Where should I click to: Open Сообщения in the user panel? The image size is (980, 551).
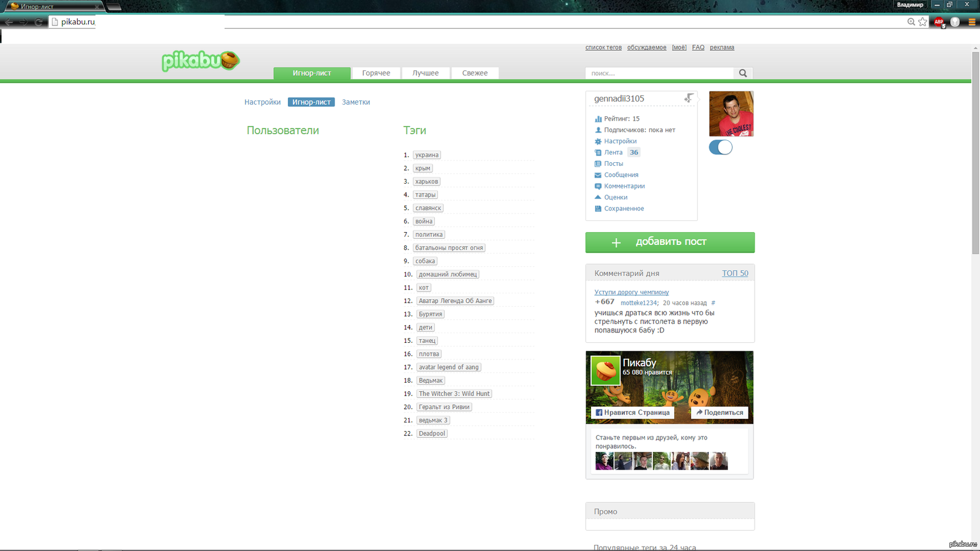click(621, 175)
